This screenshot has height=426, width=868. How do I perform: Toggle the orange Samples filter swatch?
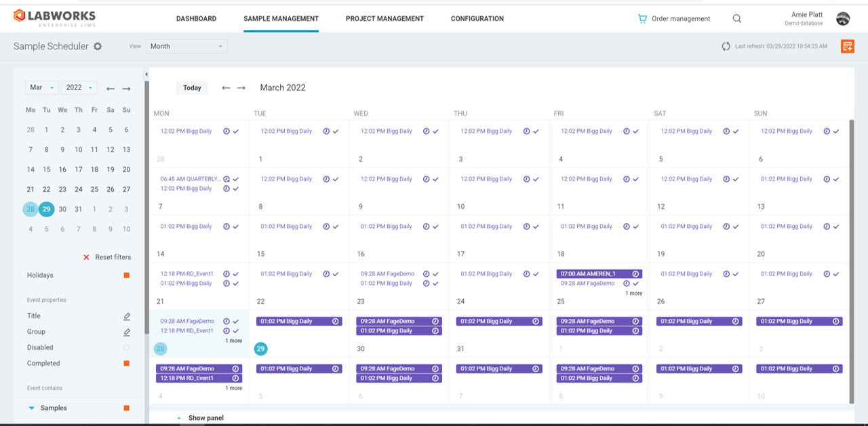126,408
